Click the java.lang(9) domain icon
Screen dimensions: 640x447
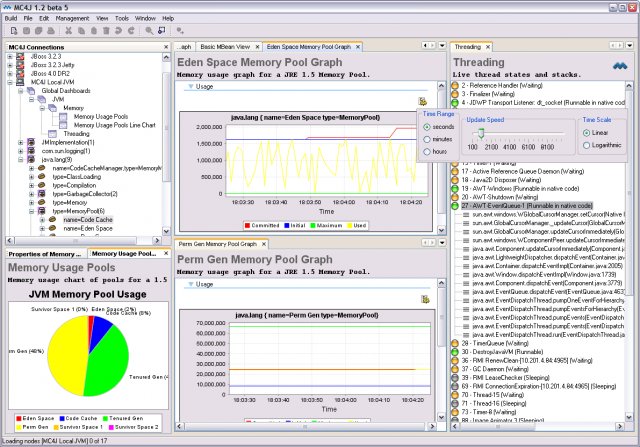tap(31, 160)
